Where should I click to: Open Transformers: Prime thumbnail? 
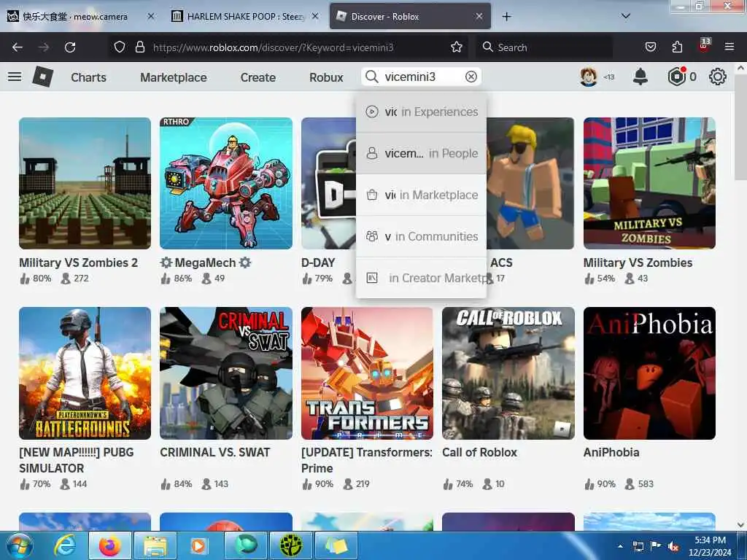(368, 373)
